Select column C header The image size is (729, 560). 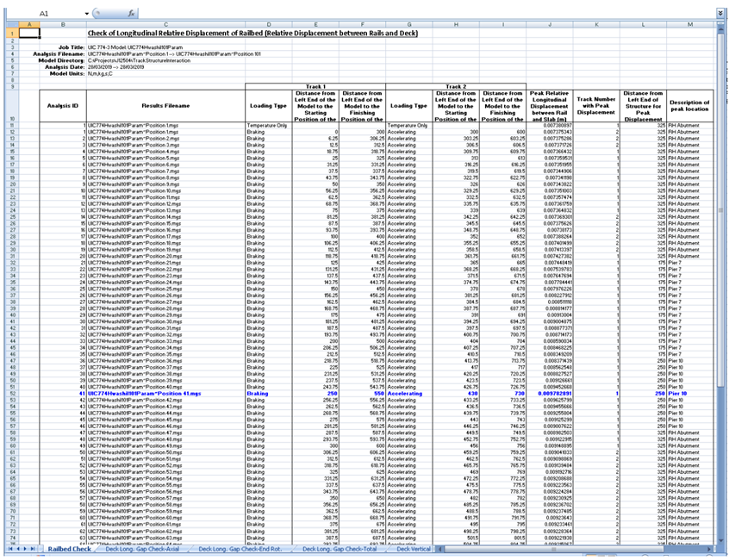pos(165,23)
